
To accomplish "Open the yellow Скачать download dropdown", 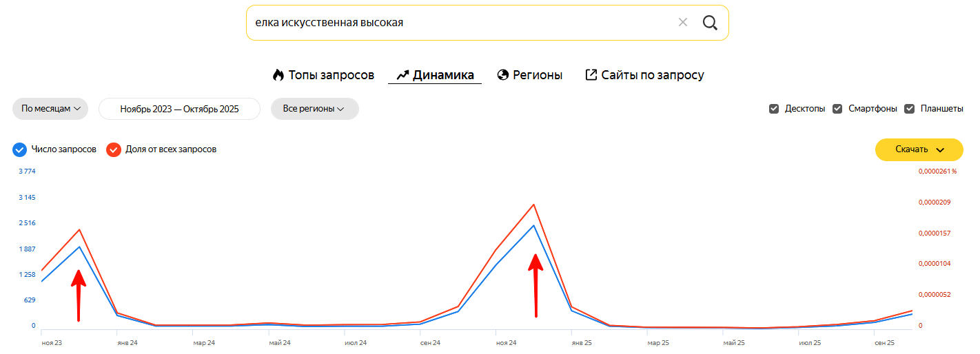I will [919, 149].
